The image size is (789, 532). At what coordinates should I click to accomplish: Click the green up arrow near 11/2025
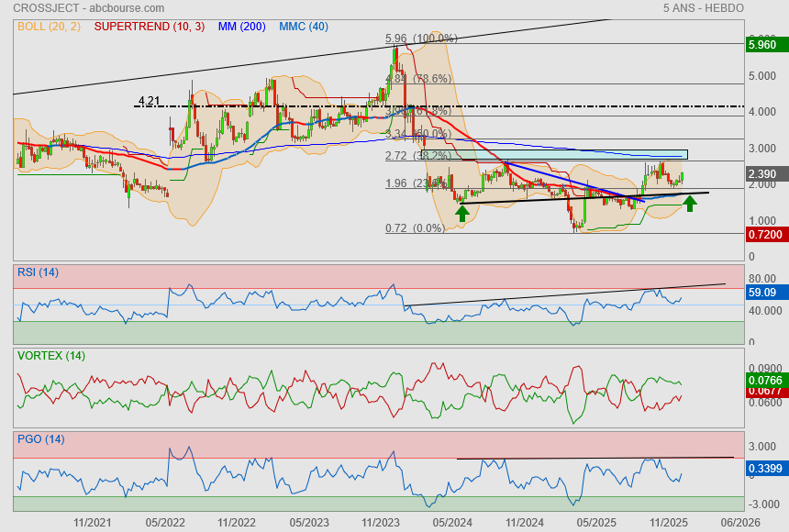[x=690, y=203]
